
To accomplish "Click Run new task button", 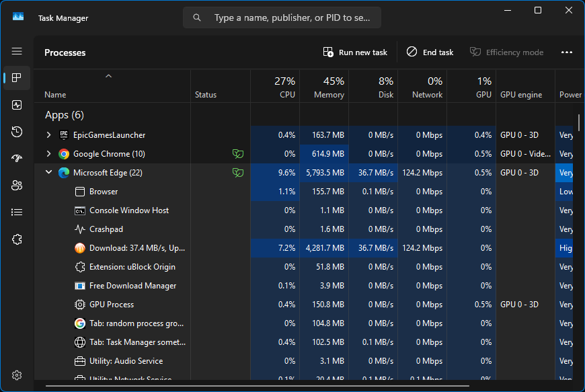I will point(355,52).
